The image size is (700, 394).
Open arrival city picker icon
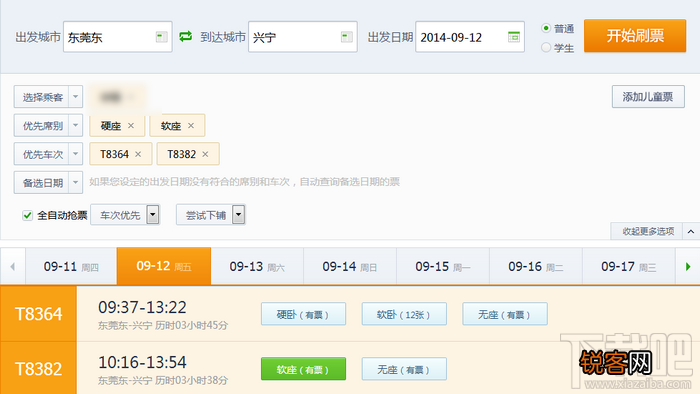346,37
